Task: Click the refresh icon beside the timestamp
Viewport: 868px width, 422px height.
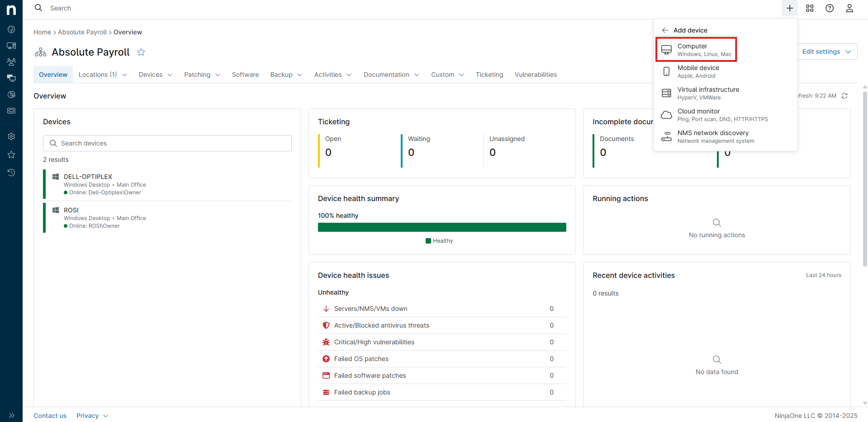Action: (844, 96)
